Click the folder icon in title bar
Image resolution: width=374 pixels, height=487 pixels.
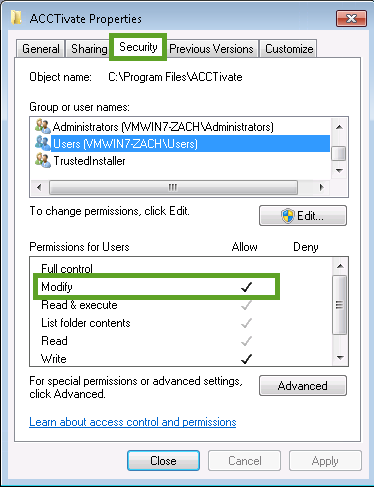pos(16,18)
